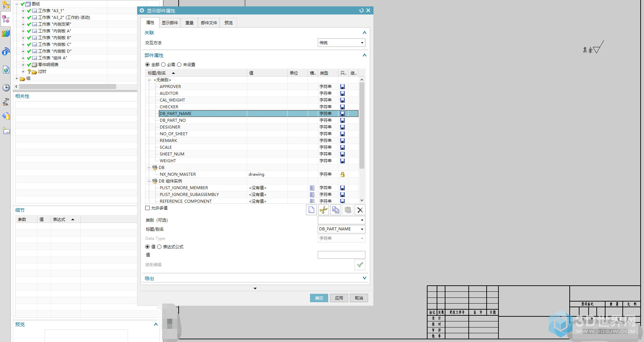Open the Process Studio tools sidebar icon

(6, 102)
